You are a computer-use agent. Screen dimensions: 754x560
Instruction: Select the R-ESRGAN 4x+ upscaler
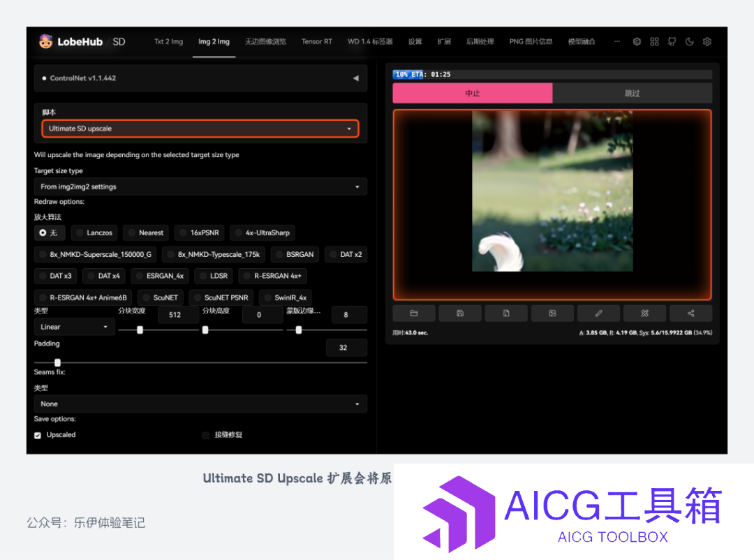click(x=273, y=276)
